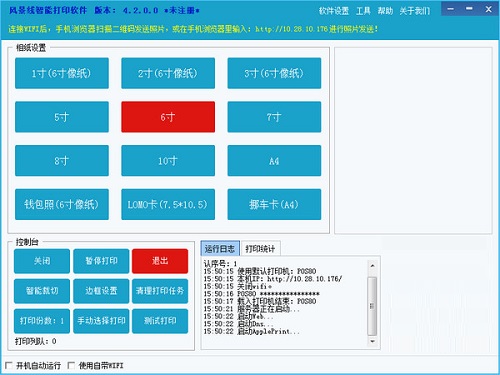Click the log scrollbar down arrow
This screenshot has width=500, height=375.
pyautogui.click(x=372, y=341)
